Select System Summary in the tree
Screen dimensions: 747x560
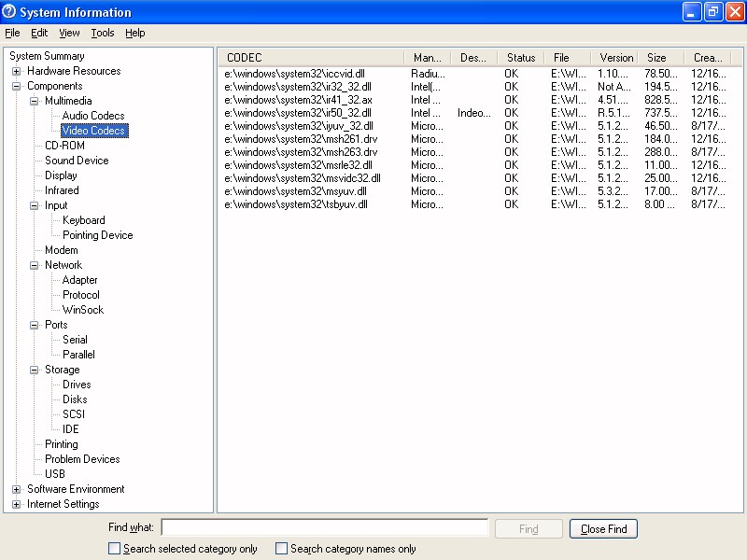coord(47,56)
